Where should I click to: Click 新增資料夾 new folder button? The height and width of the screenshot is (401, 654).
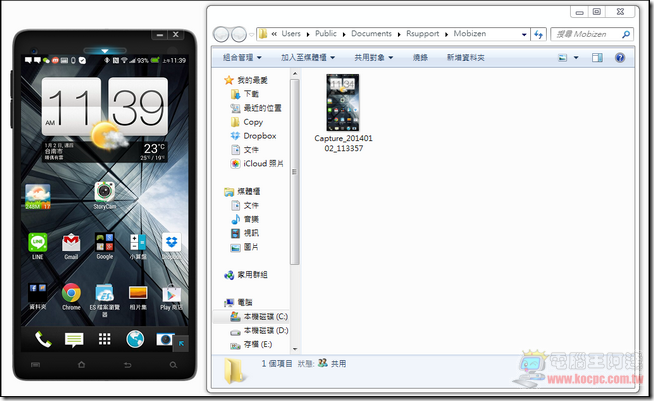pyautogui.click(x=465, y=58)
